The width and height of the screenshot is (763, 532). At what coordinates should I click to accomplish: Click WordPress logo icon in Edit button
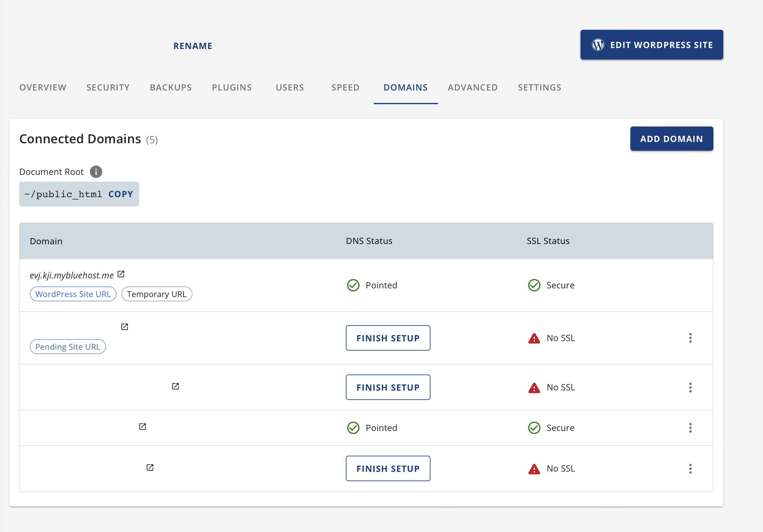pos(598,45)
